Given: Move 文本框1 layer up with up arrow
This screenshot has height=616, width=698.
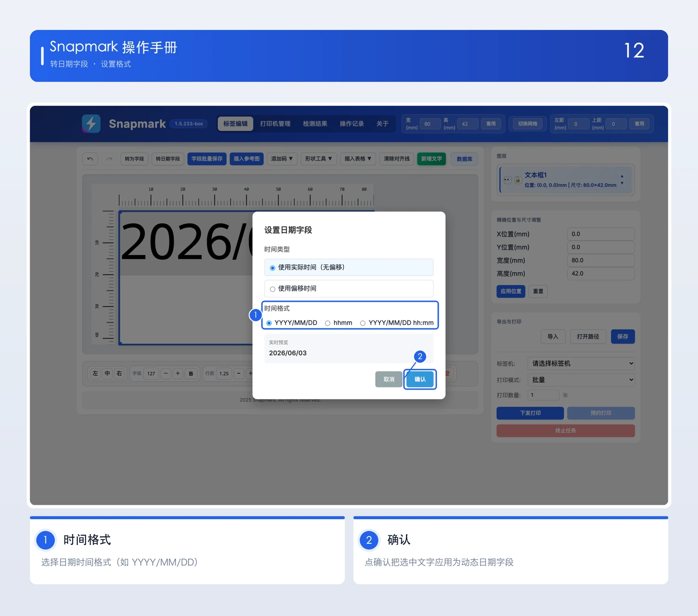Looking at the screenshot, I should point(622,176).
